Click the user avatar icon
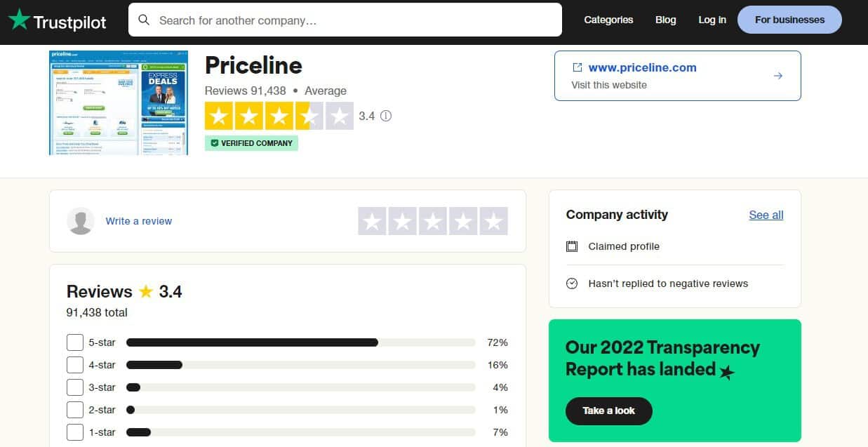Screen dimensions: 868x447 pyautogui.click(x=81, y=221)
